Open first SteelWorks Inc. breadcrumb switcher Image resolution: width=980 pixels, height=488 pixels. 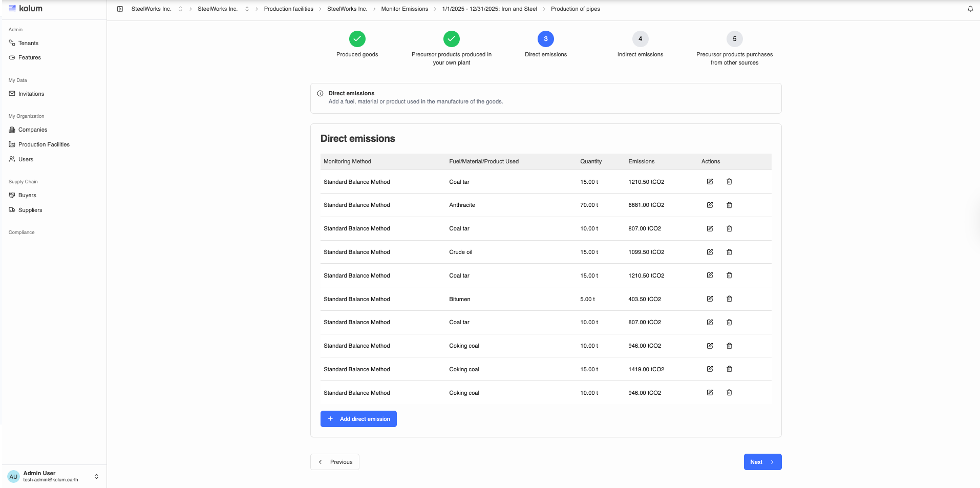point(180,9)
